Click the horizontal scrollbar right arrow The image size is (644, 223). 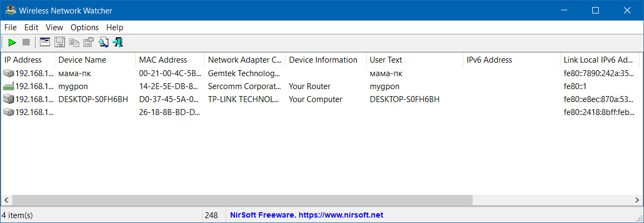pyautogui.click(x=637, y=200)
